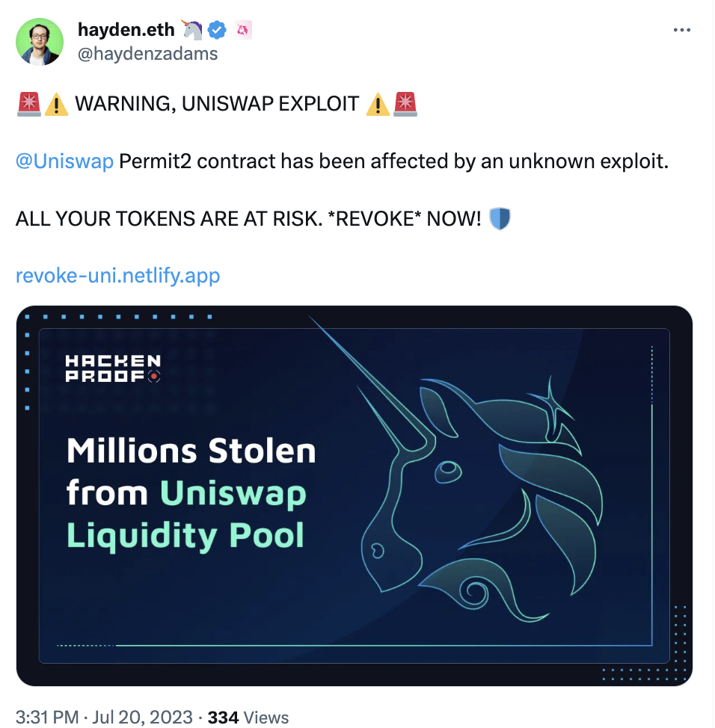Image resolution: width=715 pixels, height=728 pixels.
Task: Click the verified blue checkmark badge
Action: (217, 29)
